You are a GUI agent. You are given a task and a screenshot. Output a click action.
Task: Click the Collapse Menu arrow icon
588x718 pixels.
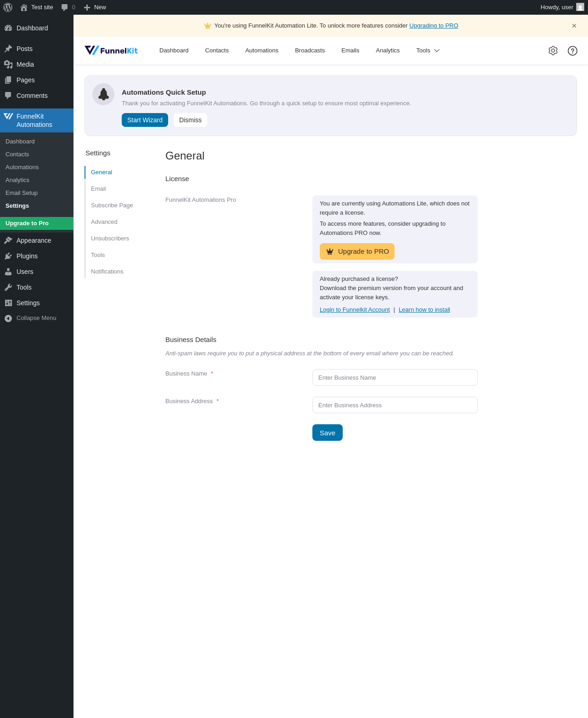[x=8, y=318]
